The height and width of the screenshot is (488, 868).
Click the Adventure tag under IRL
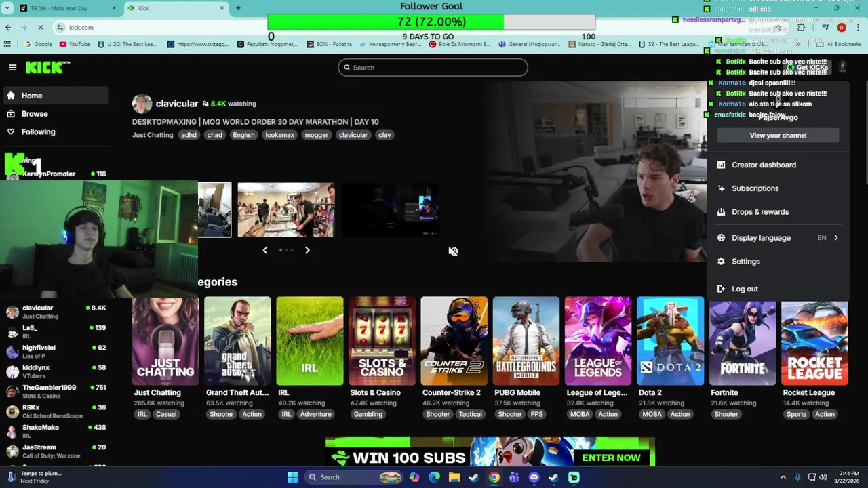(316, 414)
